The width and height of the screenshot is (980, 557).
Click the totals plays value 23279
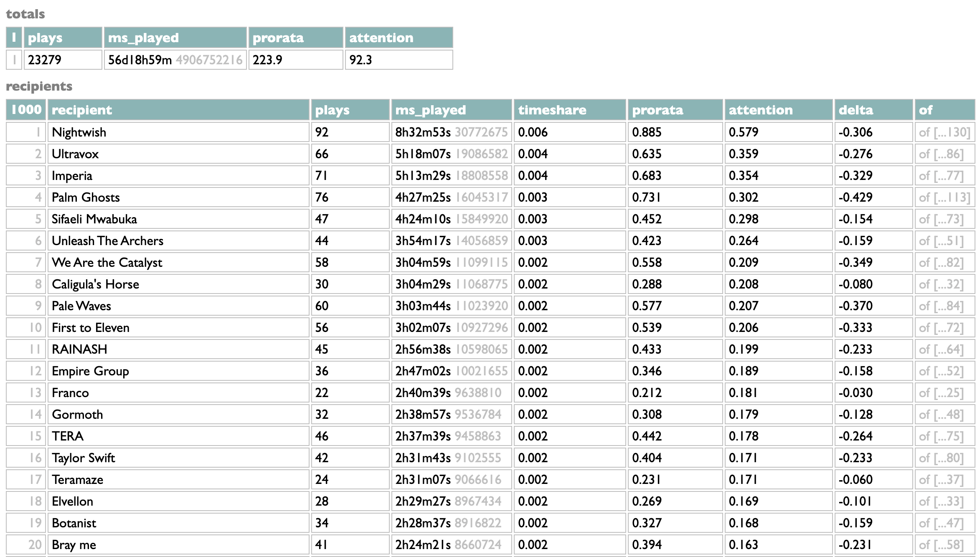[x=44, y=60]
